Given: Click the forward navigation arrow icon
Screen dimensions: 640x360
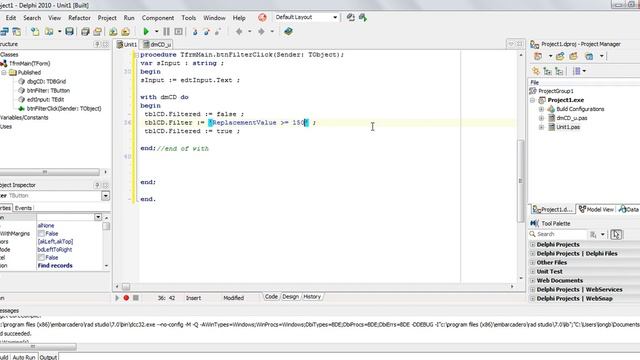Looking at the screenshot, I should point(261,31).
